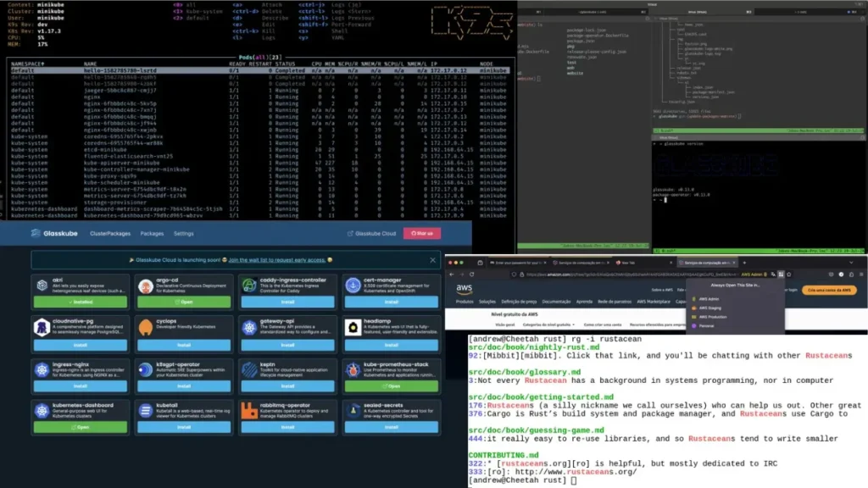The height and width of the screenshot is (488, 868).
Task: Click the NAMESPACE column header in K9s
Action: (x=28, y=64)
